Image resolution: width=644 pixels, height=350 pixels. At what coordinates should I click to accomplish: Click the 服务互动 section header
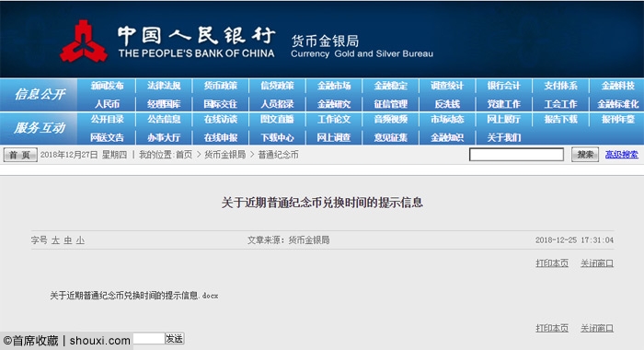click(40, 128)
